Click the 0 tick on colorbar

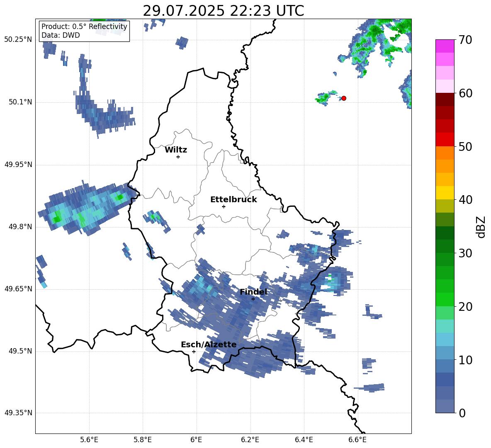point(462,413)
